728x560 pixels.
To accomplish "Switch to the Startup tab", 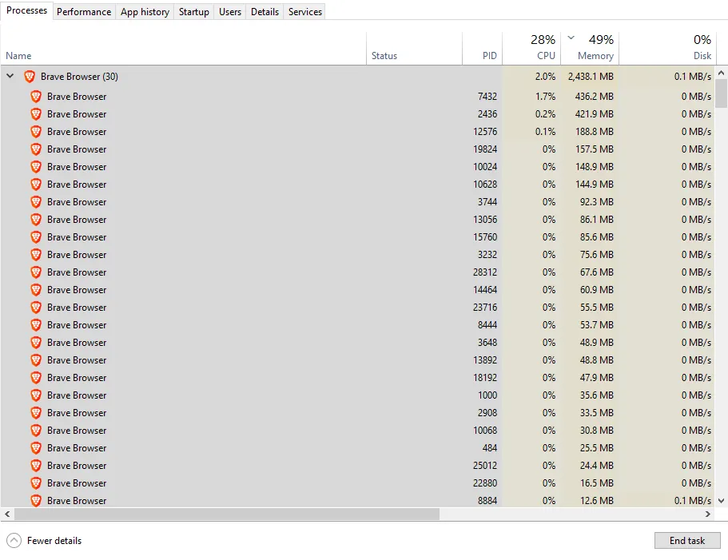I will click(x=194, y=12).
